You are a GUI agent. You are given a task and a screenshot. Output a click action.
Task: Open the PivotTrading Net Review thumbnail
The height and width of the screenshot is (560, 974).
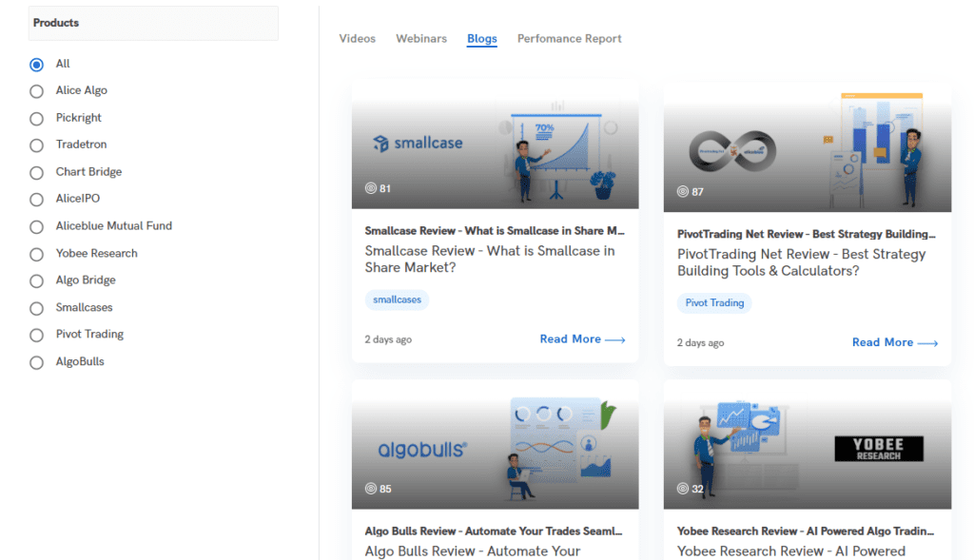[807, 147]
